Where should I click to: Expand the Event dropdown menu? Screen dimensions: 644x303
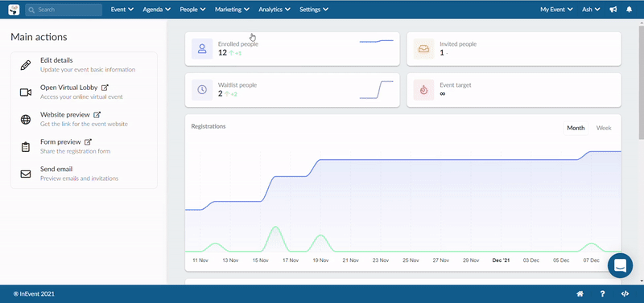tap(122, 10)
